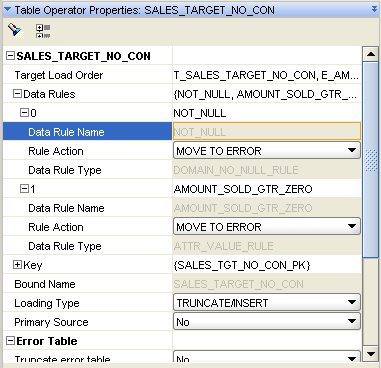Click the Target Load Order value field
This screenshot has height=368, width=381.
pos(267,75)
